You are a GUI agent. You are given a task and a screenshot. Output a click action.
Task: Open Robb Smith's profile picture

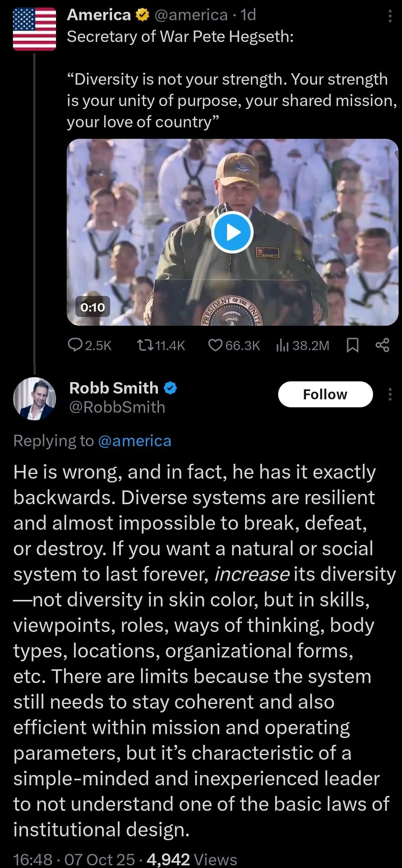(x=34, y=399)
